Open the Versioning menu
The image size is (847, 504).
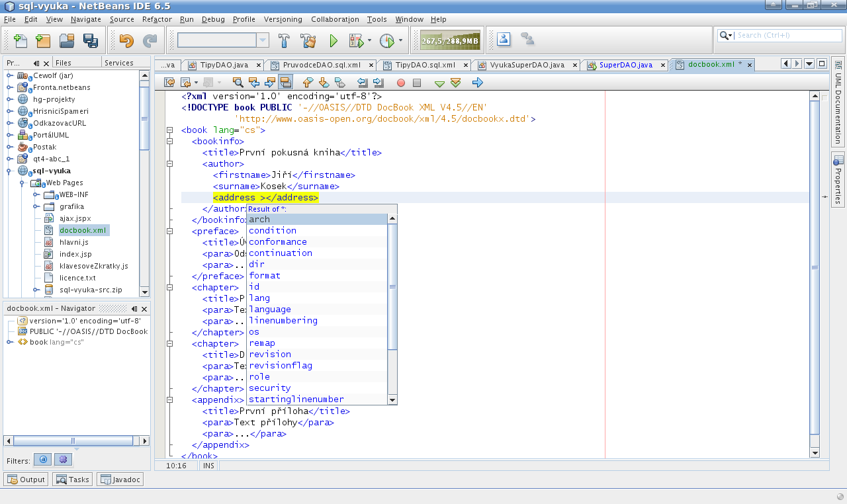[x=283, y=19]
